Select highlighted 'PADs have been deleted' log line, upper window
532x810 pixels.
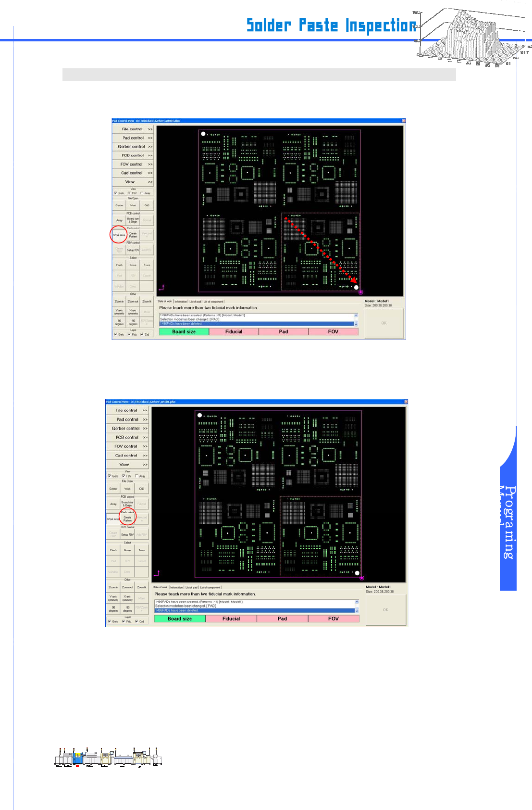pos(257,324)
